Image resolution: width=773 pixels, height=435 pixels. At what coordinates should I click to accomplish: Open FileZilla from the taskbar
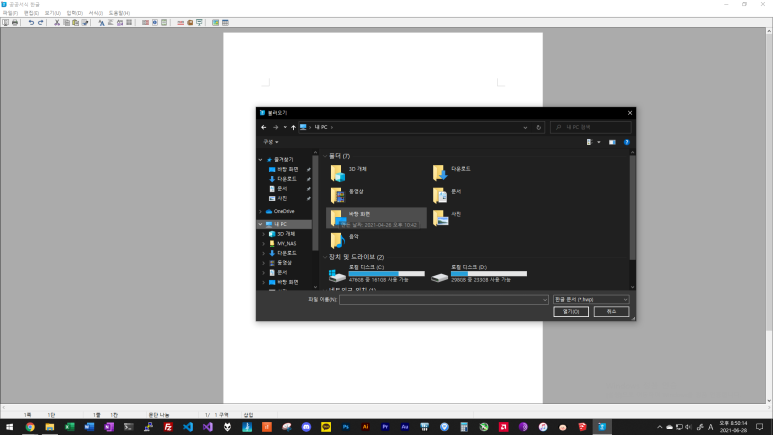pos(168,427)
